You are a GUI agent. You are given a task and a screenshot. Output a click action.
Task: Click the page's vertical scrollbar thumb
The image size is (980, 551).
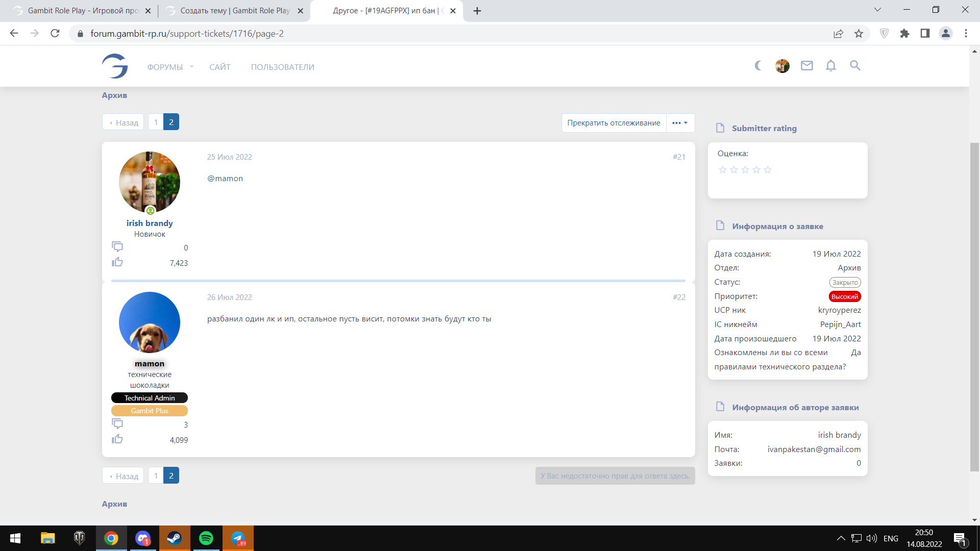click(974, 306)
